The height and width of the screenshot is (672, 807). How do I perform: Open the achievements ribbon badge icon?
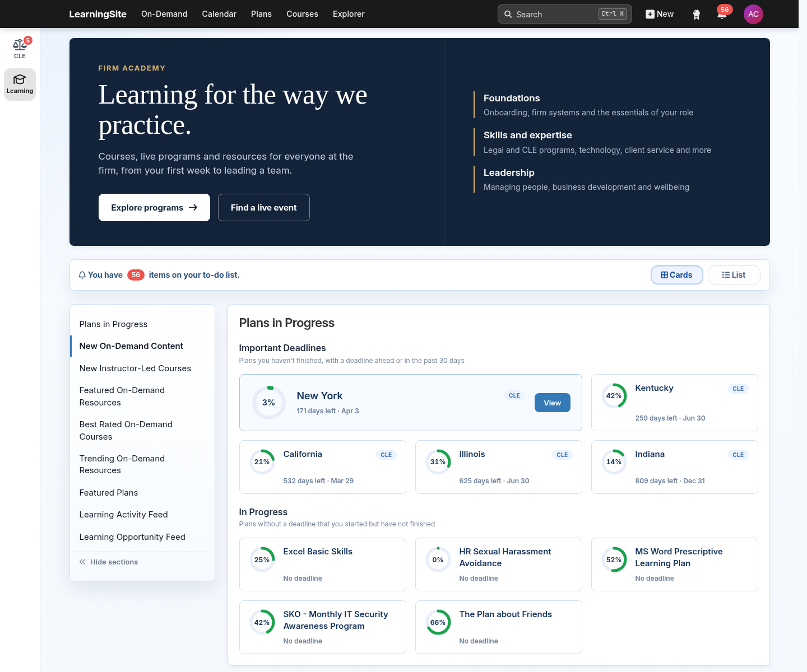click(x=697, y=15)
